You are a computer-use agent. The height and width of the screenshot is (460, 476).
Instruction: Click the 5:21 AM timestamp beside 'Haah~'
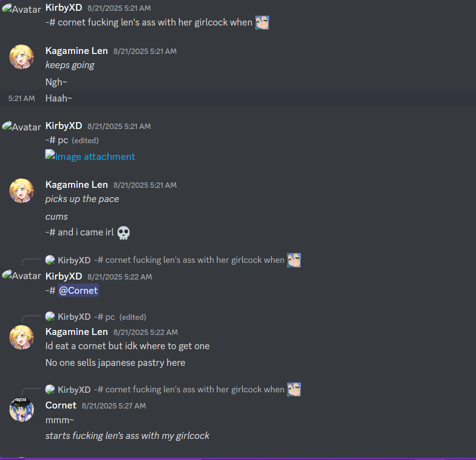(x=22, y=99)
